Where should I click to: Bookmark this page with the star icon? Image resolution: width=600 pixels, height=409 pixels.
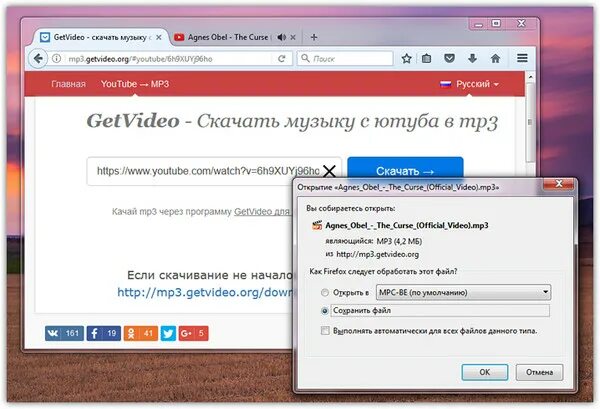tap(406, 59)
